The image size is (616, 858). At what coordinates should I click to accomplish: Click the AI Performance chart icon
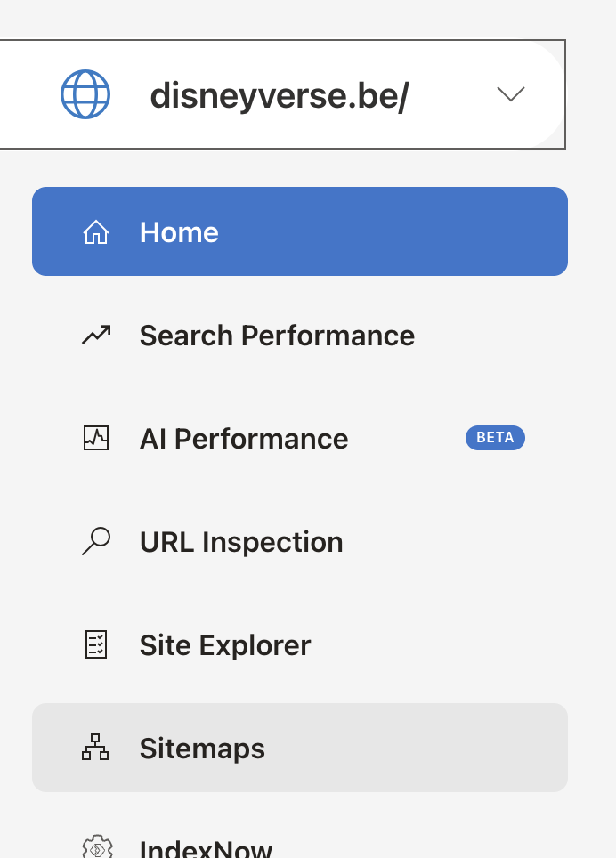(95, 439)
